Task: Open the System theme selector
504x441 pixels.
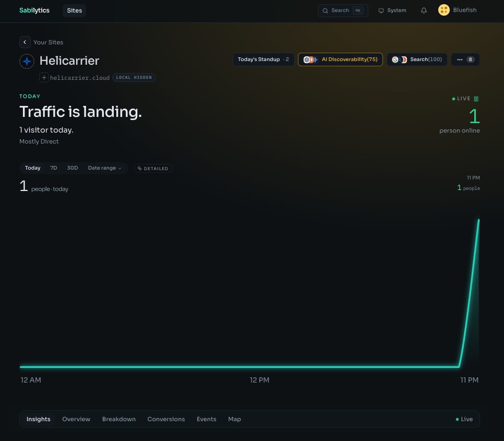Action: tap(392, 10)
